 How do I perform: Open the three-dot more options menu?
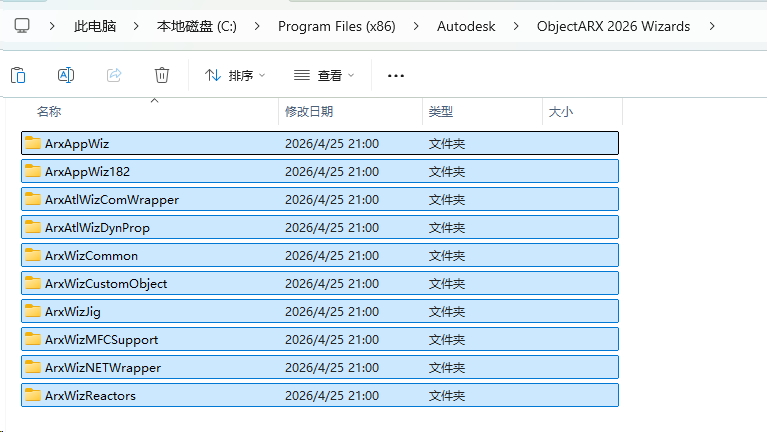coord(396,76)
